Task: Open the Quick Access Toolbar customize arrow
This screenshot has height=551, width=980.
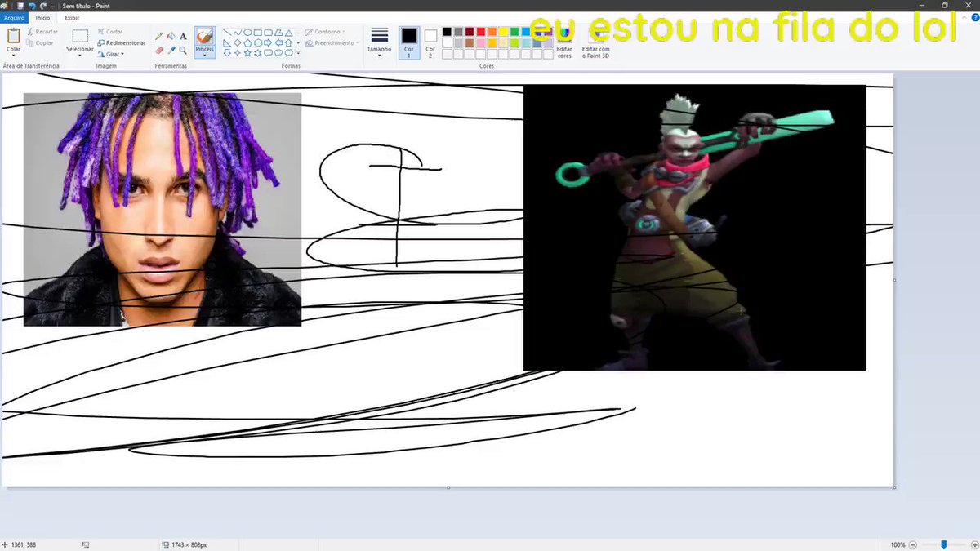Action: click(52, 5)
